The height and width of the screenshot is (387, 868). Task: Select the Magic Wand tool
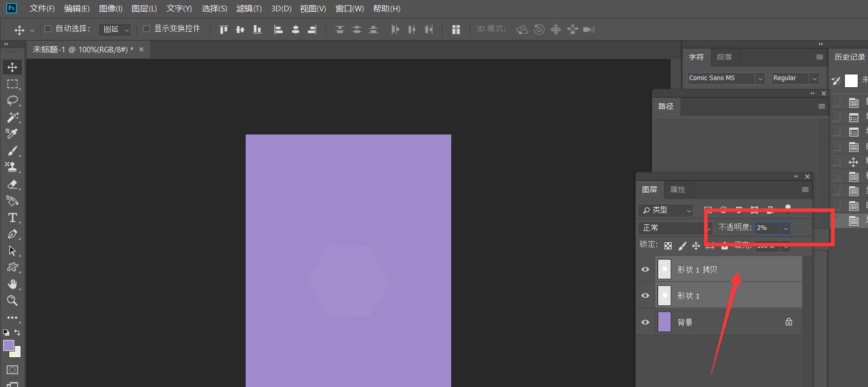[12, 117]
